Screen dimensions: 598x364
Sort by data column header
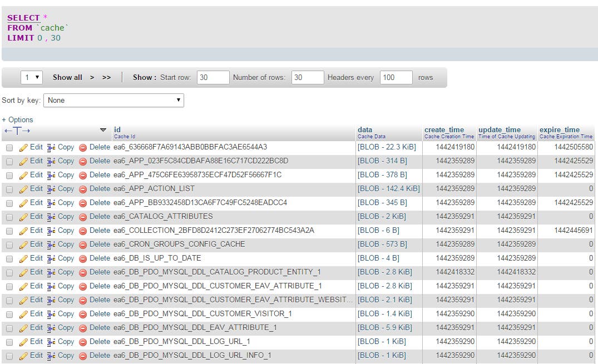click(365, 129)
